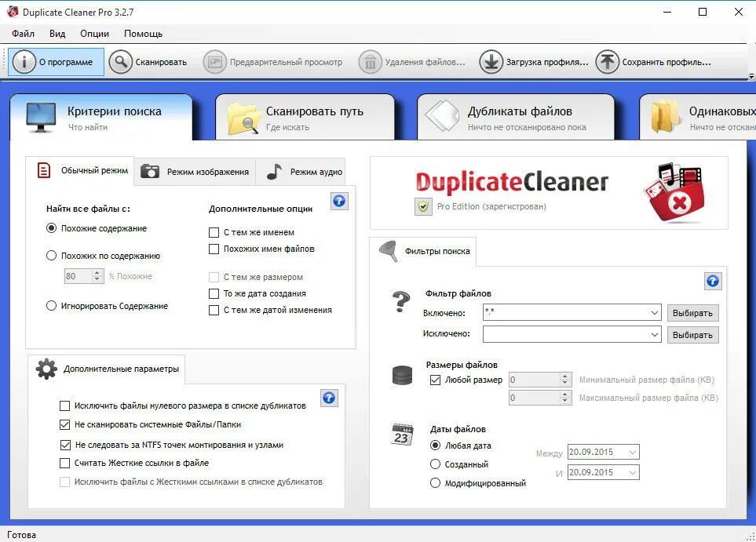Select Игнорировать Содержание radio button

(x=51, y=305)
